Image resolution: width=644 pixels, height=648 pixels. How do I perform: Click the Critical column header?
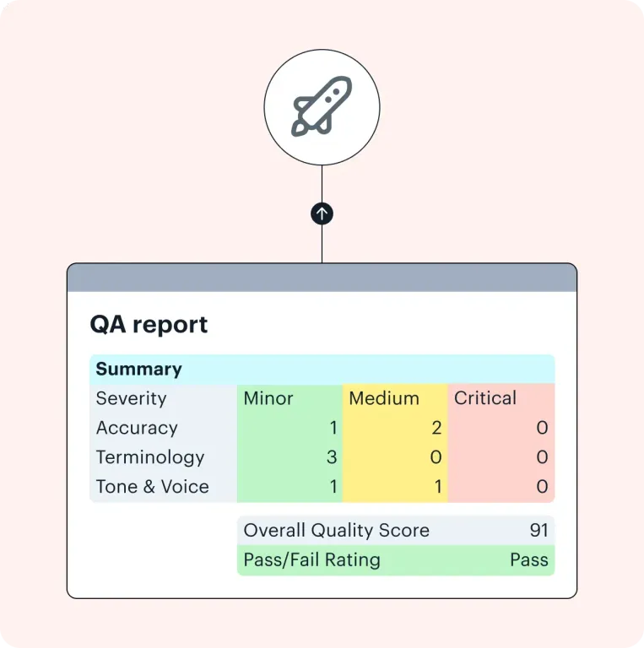click(x=485, y=398)
